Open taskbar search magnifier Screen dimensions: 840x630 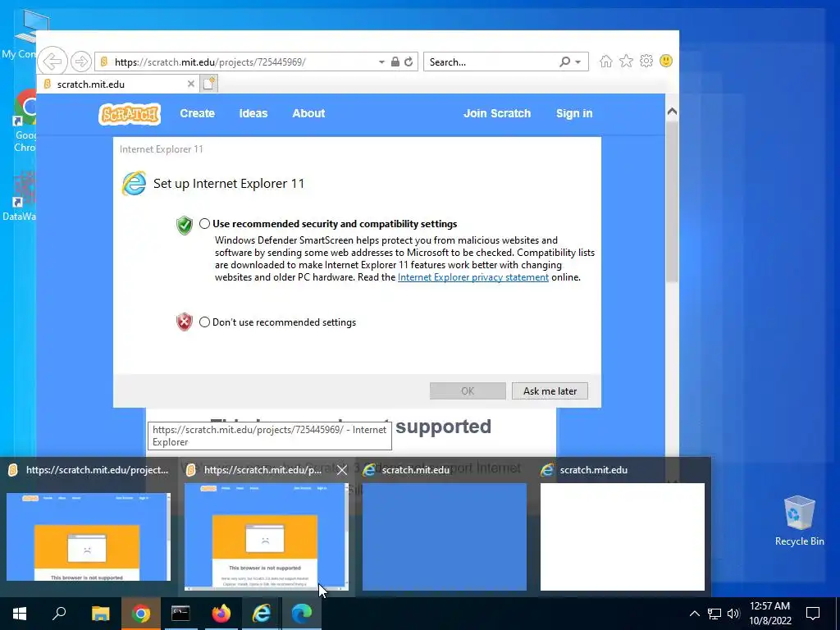pyautogui.click(x=59, y=614)
